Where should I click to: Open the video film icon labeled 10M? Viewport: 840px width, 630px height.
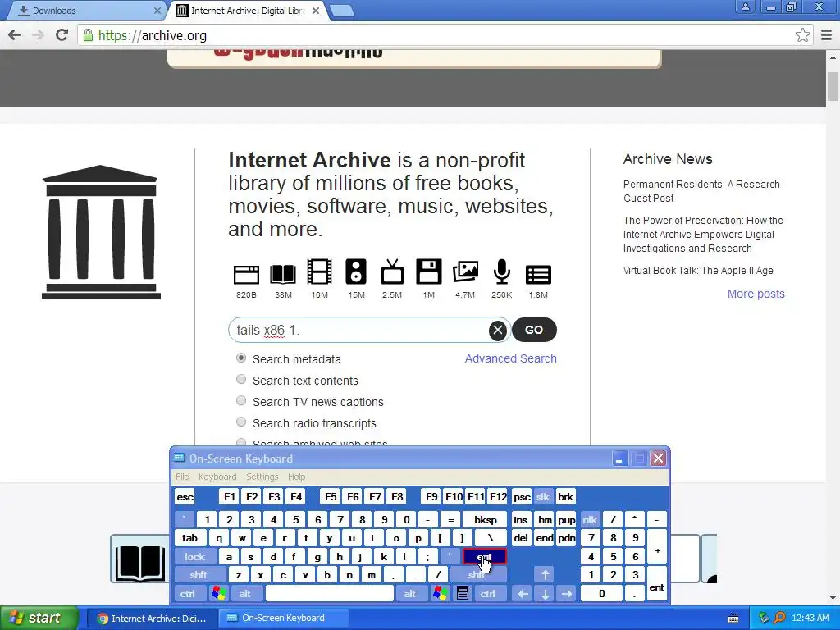click(x=319, y=272)
